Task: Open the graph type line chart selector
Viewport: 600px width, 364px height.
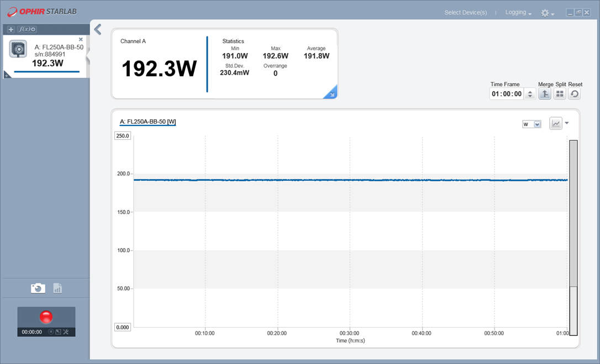Action: (x=556, y=124)
